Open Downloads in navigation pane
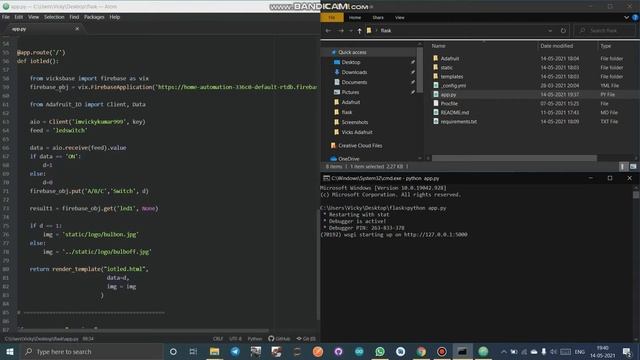640x360 pixels. pyautogui.click(x=354, y=72)
